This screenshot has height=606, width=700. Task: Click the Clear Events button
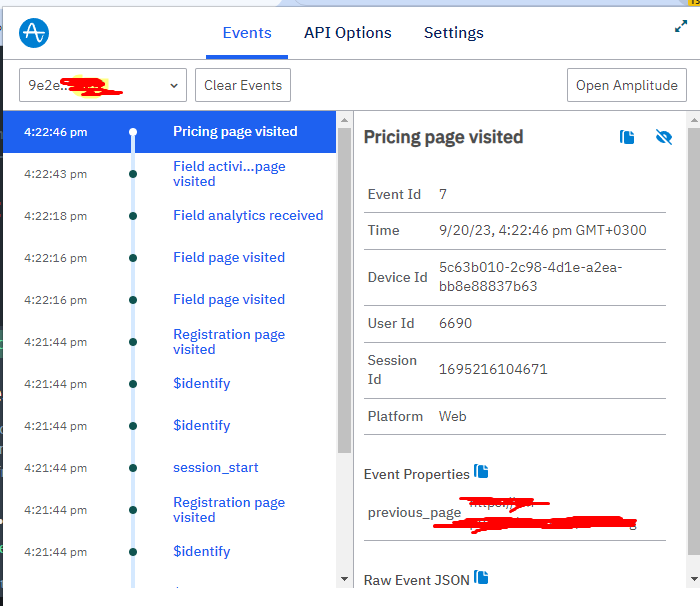click(x=243, y=85)
